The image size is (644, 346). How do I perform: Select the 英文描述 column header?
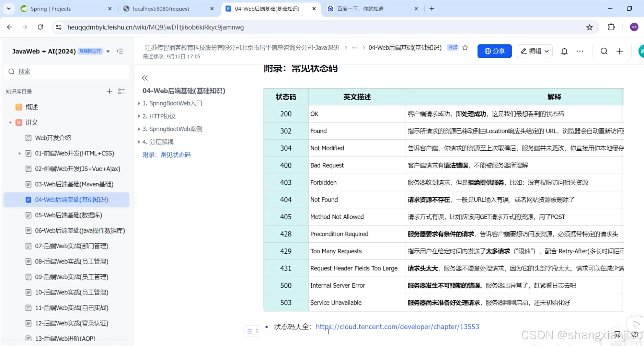pyautogui.click(x=357, y=97)
